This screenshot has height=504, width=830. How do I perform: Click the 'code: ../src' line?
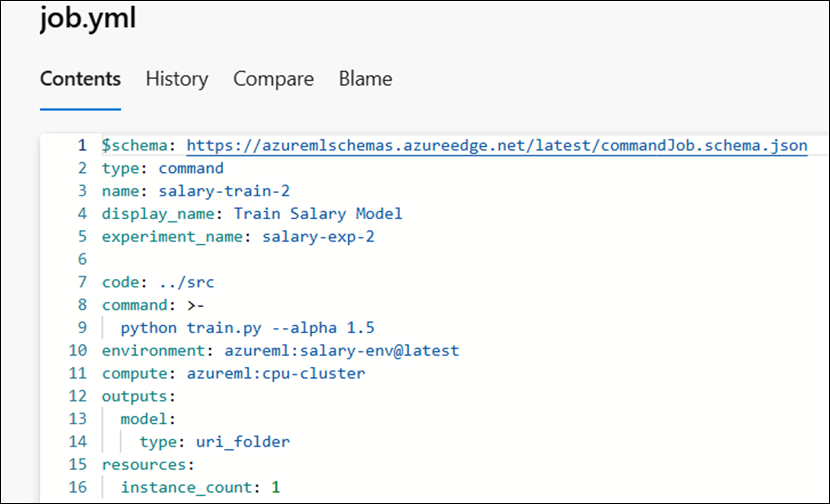[158, 282]
